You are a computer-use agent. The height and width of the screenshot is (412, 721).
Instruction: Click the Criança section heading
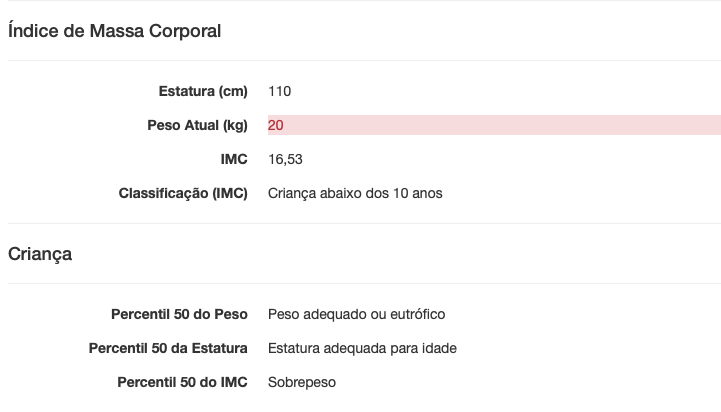click(x=40, y=254)
